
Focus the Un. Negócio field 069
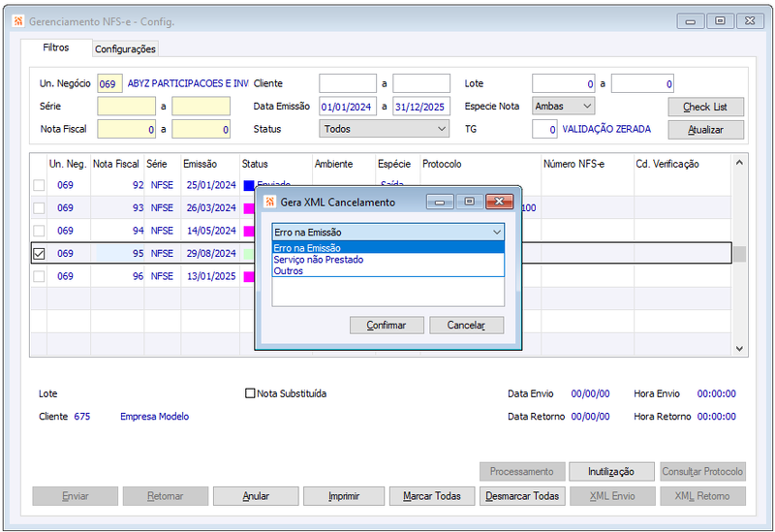pyautogui.click(x=109, y=83)
